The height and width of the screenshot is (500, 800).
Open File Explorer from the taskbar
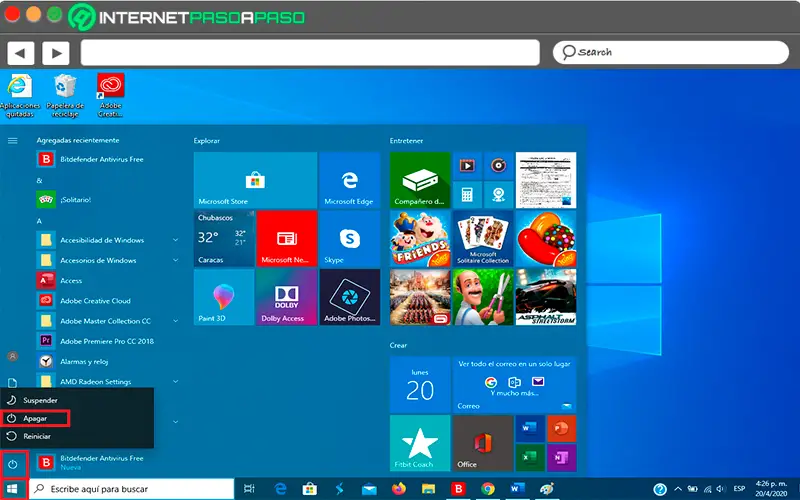point(429,489)
